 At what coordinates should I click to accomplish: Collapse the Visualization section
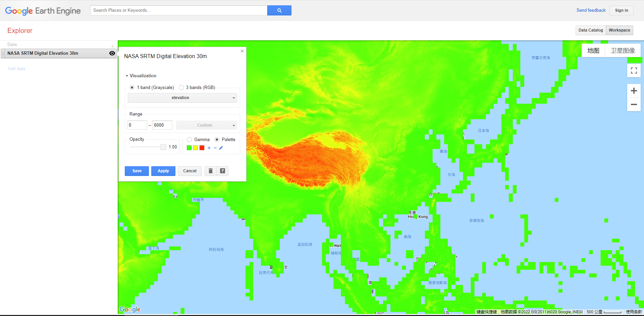click(x=127, y=76)
